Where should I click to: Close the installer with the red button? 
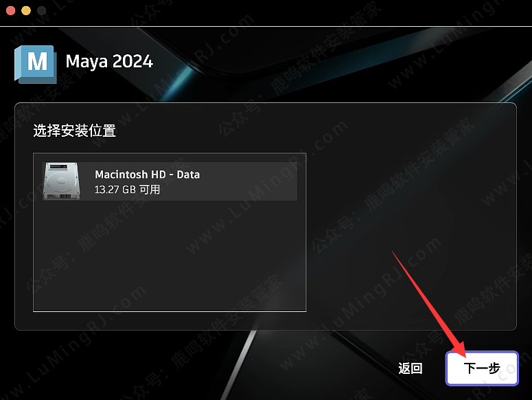(10, 10)
